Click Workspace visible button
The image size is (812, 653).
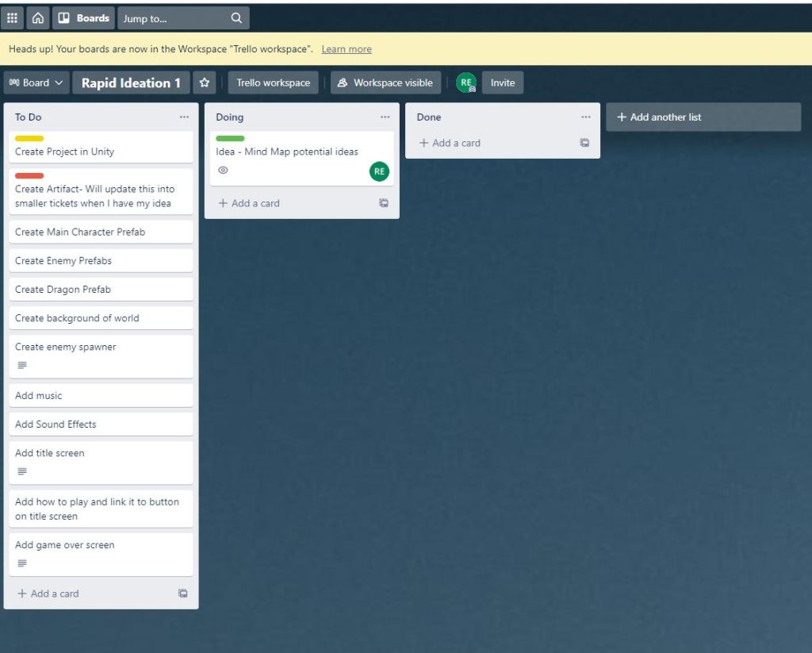pos(385,83)
